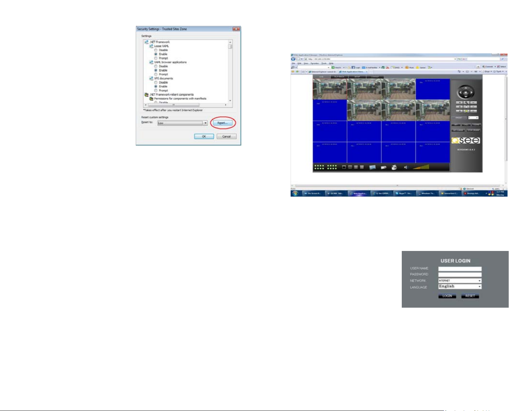Select single-camera view layout icon
The width and height of the screenshot is (532, 411).
click(344, 167)
